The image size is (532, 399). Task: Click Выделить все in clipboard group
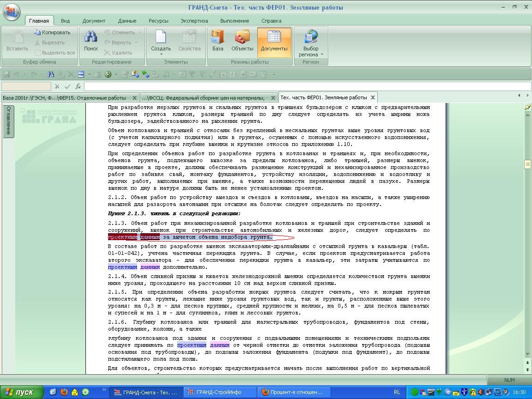(x=54, y=53)
